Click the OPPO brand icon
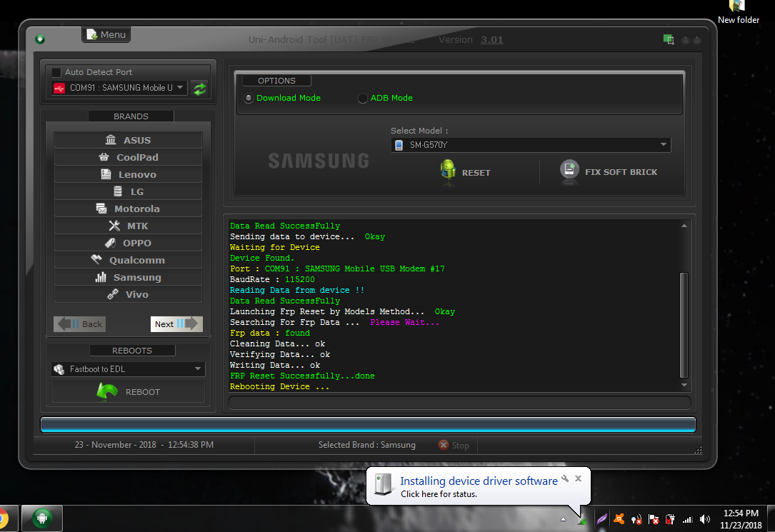The height and width of the screenshot is (532, 775). pyautogui.click(x=110, y=243)
